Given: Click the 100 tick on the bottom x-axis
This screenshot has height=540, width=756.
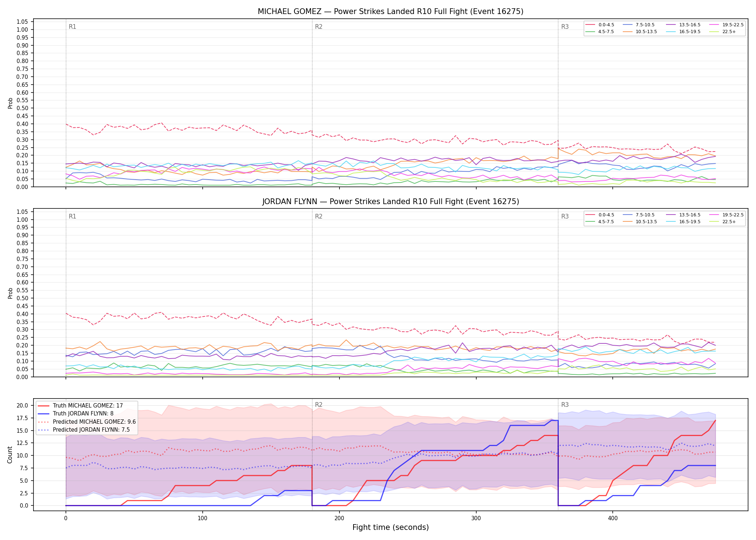Looking at the screenshot, I should [202, 518].
